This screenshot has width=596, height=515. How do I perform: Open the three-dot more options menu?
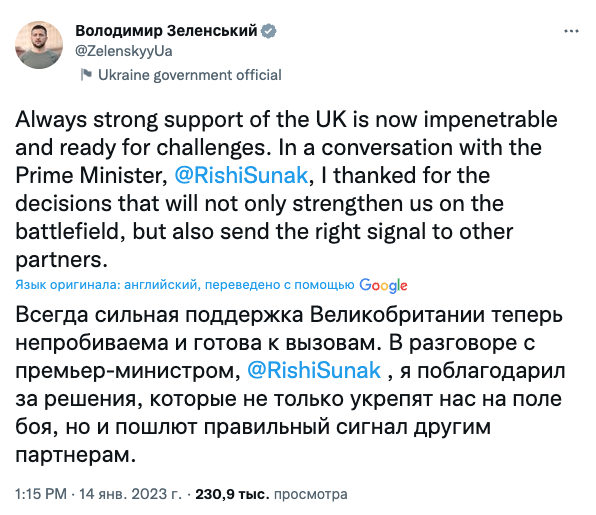(x=571, y=31)
